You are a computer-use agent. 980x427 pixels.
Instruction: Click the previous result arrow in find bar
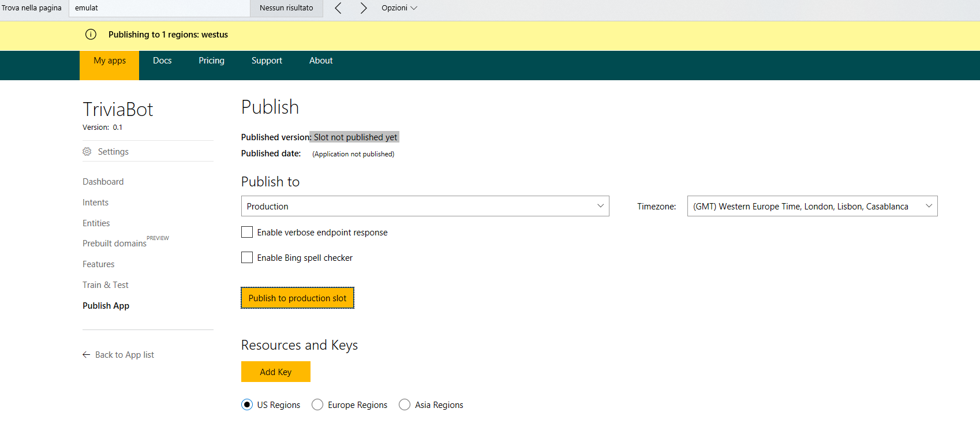tap(338, 8)
